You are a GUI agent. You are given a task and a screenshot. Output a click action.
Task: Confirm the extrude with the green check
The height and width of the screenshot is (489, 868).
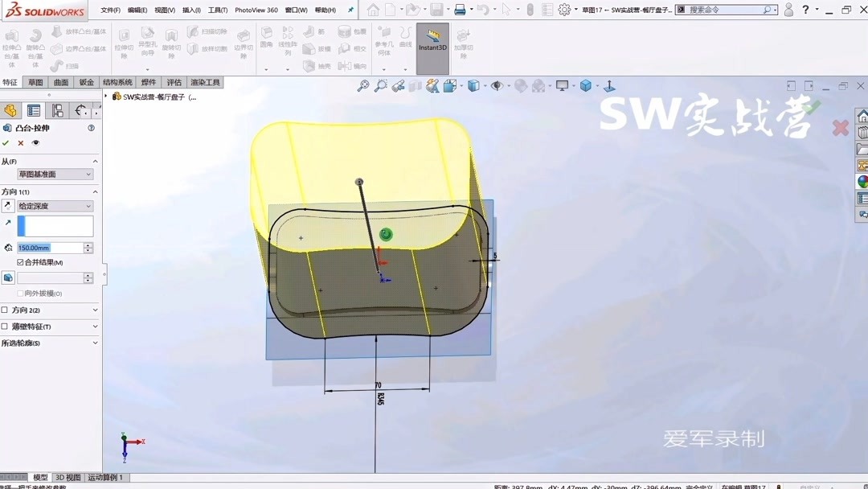pyautogui.click(x=7, y=142)
